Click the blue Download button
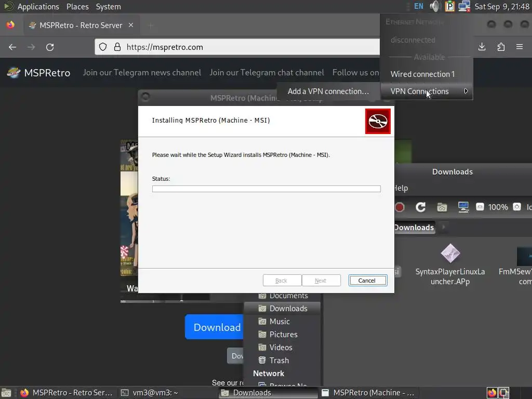The height and width of the screenshot is (399, 532). click(x=215, y=327)
